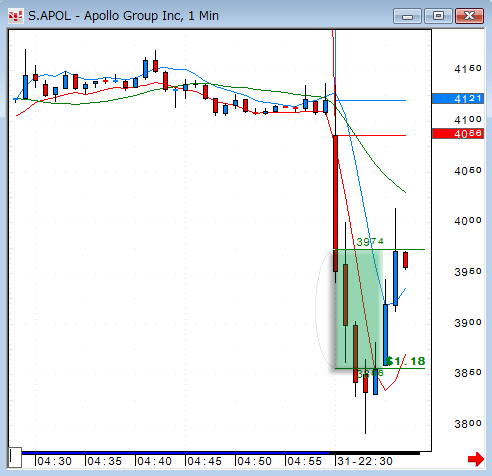This screenshot has height=476, width=492.
Task: Click the 04:45 time axis label
Action: pos(204,461)
